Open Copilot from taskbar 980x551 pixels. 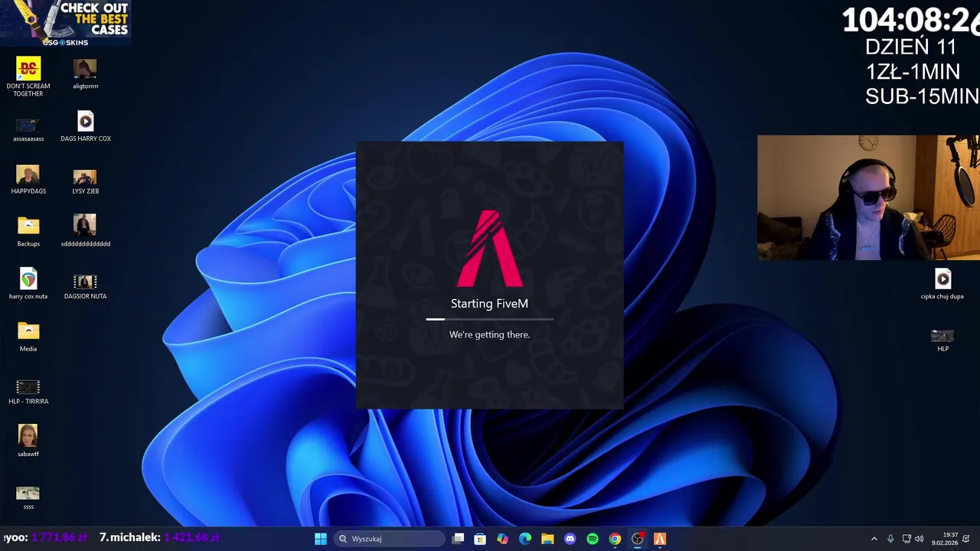tap(502, 539)
